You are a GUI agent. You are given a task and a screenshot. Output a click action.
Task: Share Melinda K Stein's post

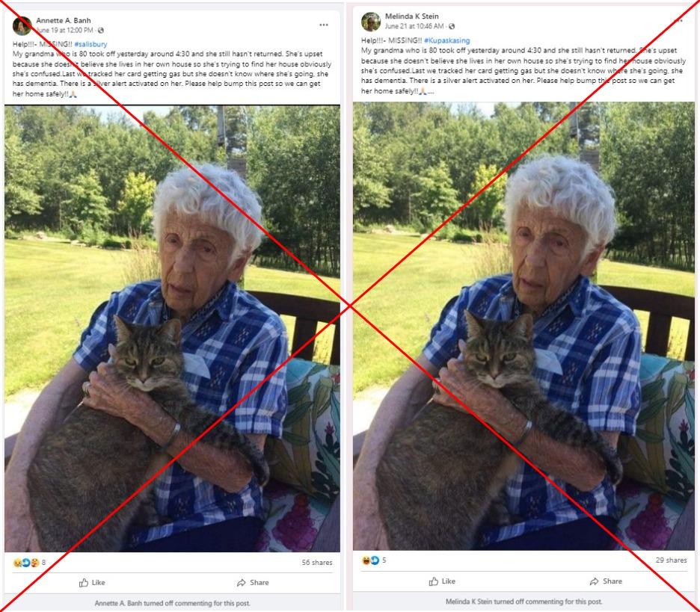coord(605,581)
